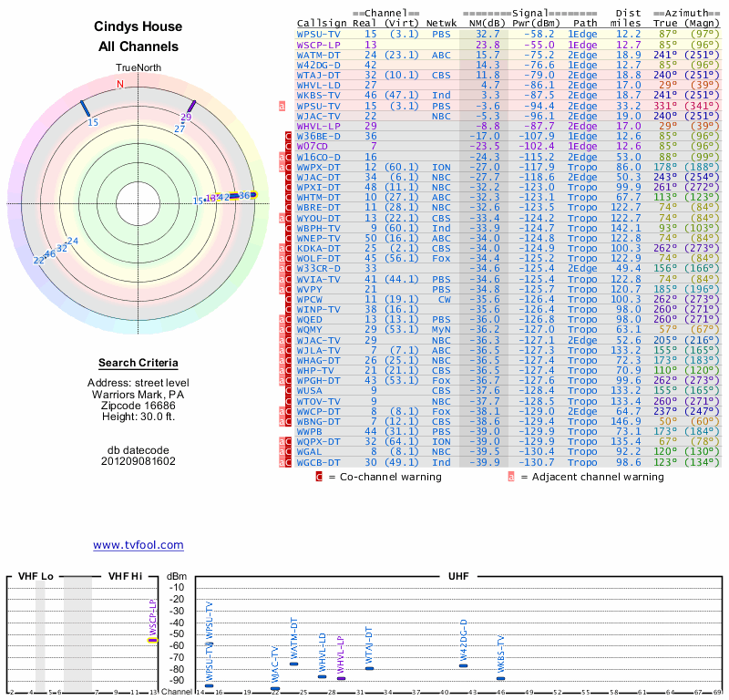Click the pink adjacent channel icon in the legend
This screenshot has width=729, height=700.
tap(512, 476)
